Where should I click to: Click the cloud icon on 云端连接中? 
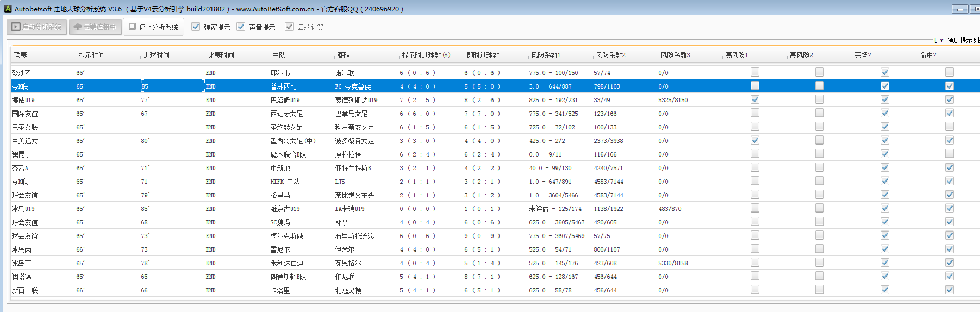(78, 27)
